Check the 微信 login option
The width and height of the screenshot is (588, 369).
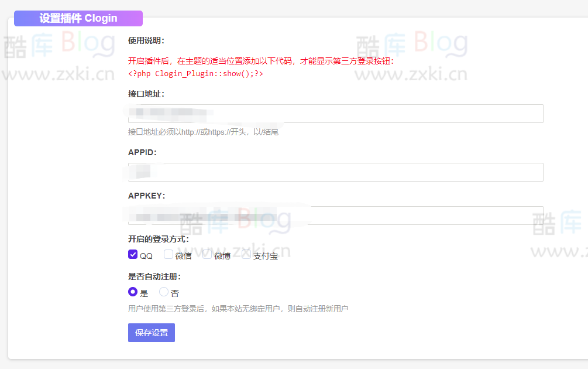point(168,254)
